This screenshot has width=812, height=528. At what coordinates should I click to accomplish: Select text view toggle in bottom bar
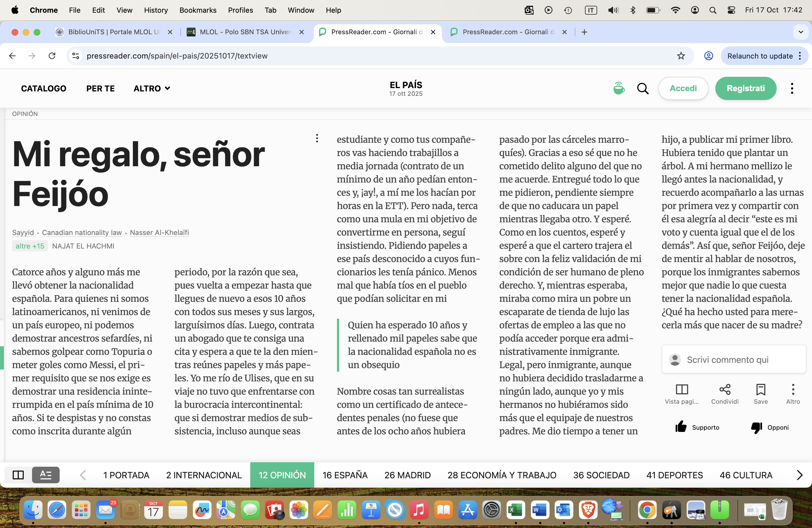coord(46,475)
